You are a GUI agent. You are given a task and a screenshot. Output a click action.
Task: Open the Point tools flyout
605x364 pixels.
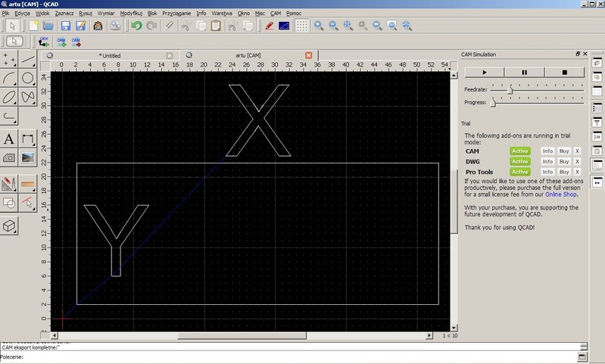(x=9, y=59)
